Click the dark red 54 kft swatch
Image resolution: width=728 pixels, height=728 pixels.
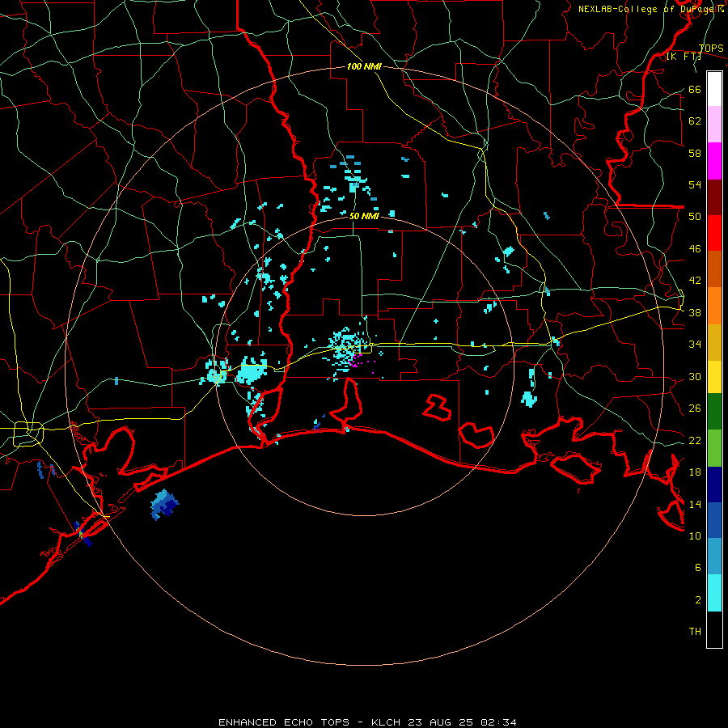point(714,197)
